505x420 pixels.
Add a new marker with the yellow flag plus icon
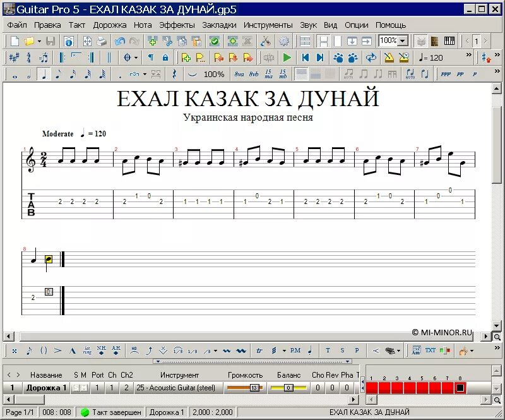(x=186, y=57)
